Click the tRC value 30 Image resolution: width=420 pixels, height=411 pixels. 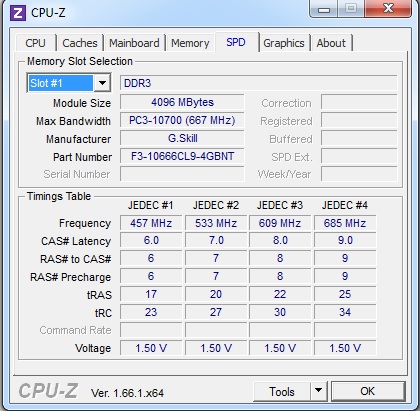coord(280,312)
